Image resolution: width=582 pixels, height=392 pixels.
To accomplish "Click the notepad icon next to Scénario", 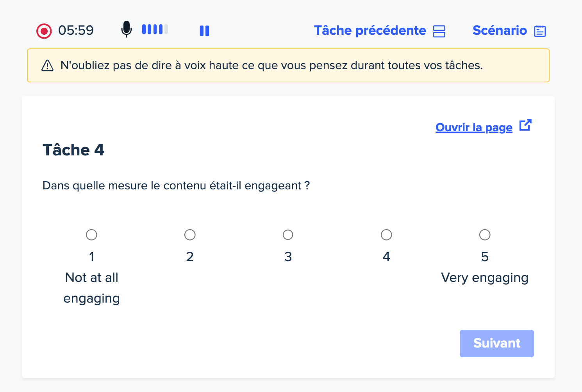I will tap(540, 31).
